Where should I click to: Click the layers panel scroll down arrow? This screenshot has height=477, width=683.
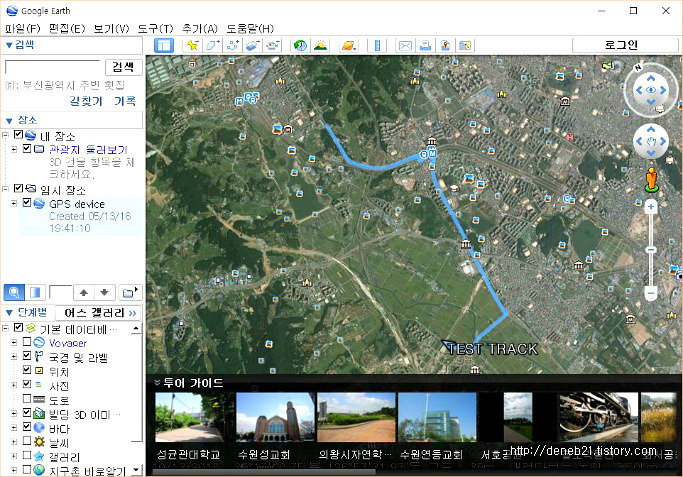point(137,470)
